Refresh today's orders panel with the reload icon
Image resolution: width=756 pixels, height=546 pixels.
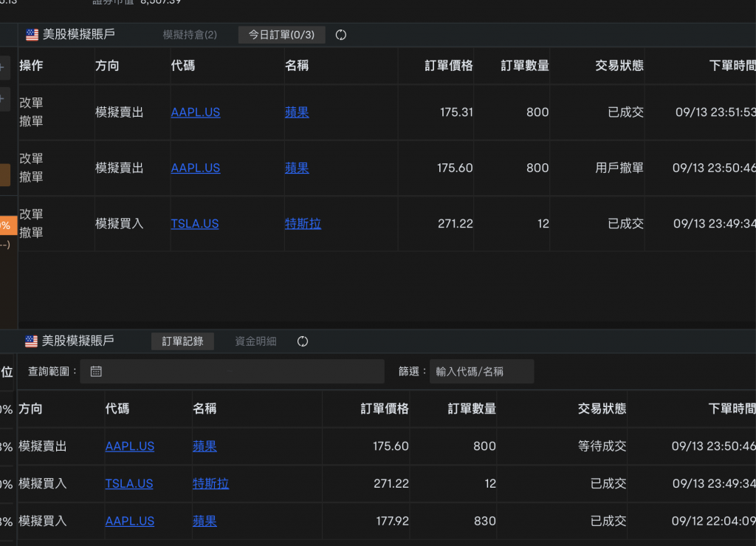pyautogui.click(x=341, y=35)
